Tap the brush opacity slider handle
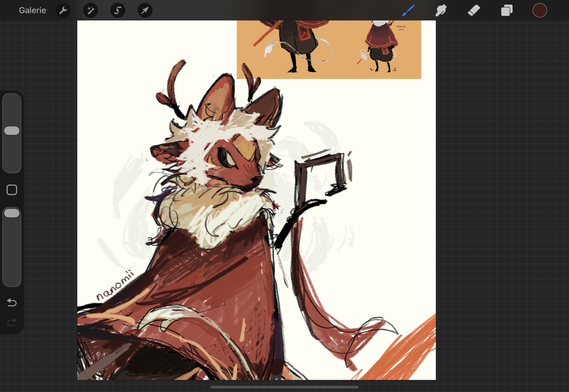 coord(12,213)
